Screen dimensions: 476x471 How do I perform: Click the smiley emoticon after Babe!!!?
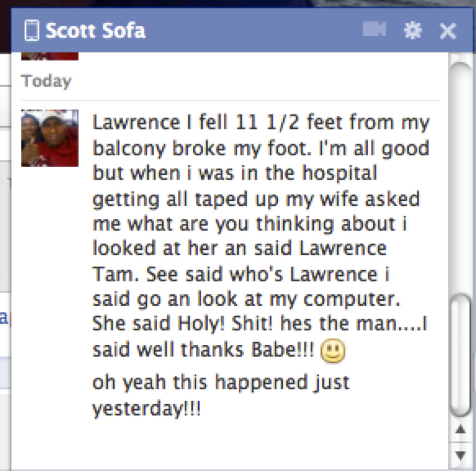point(333,351)
